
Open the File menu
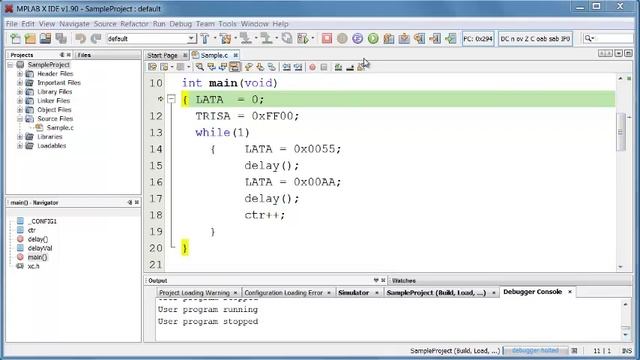[11, 24]
